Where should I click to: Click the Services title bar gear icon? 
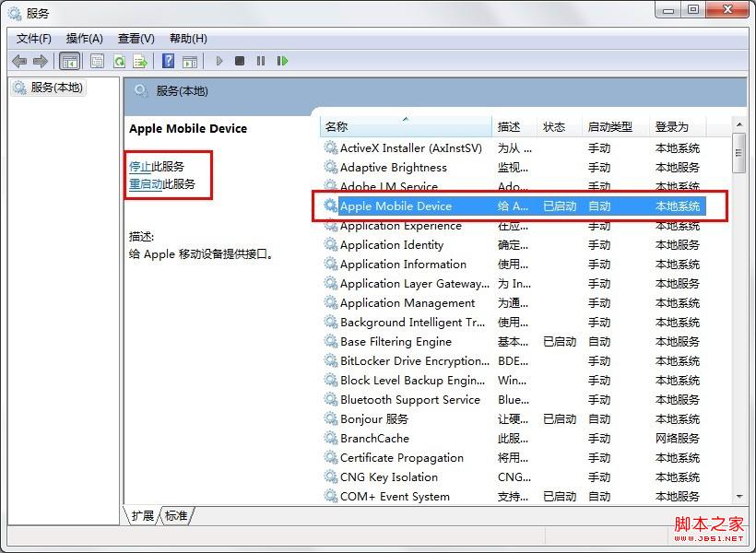point(15,13)
